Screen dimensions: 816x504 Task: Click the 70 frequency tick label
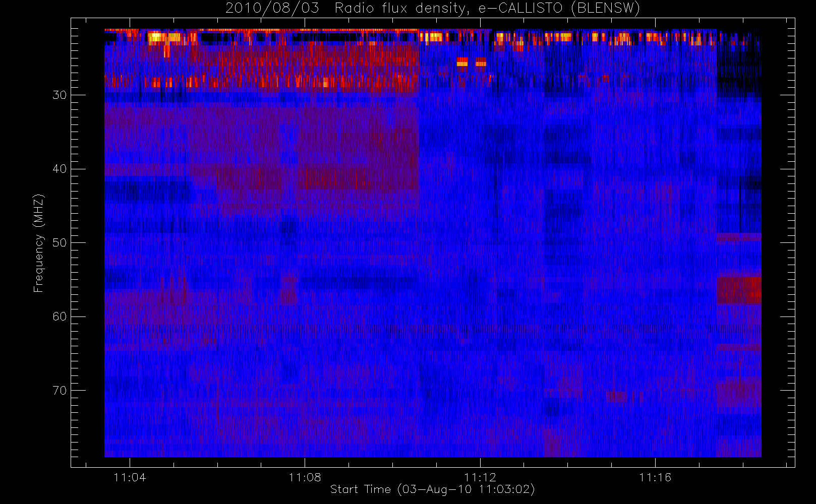[x=60, y=391]
